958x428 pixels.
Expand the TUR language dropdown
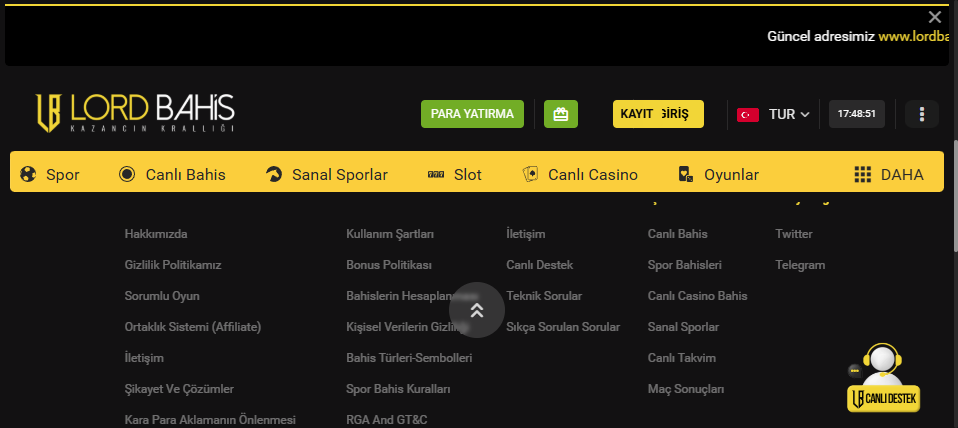(789, 114)
